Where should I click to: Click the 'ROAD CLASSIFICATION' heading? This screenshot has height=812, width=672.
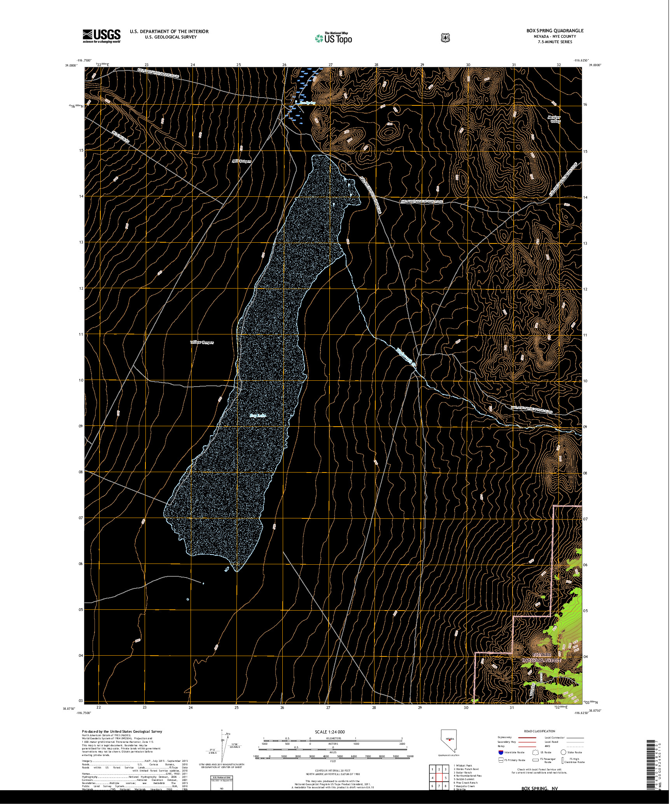tap(540, 731)
